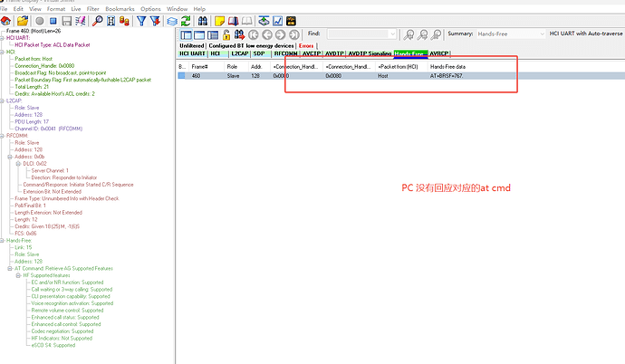Image resolution: width=625 pixels, height=364 pixels.
Task: Go to previous frame with left arrow
Action: 267,34
